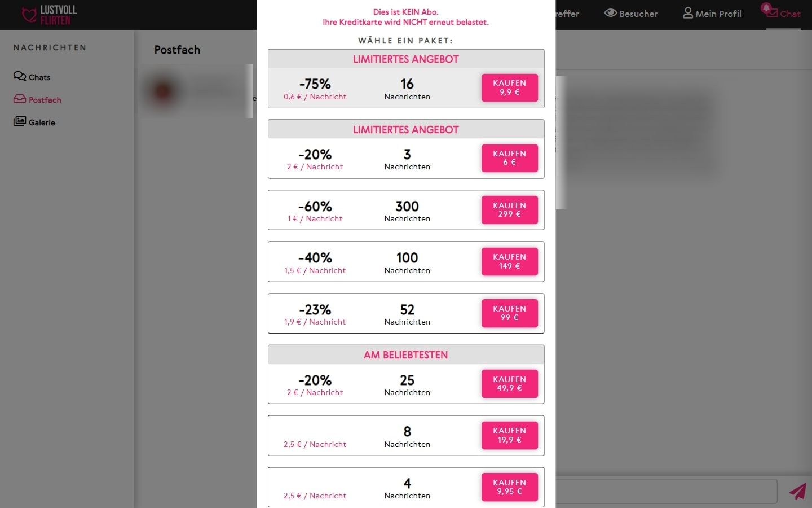Buy 4 Nachrichten for 9,95 €
The image size is (812, 508).
click(x=509, y=487)
